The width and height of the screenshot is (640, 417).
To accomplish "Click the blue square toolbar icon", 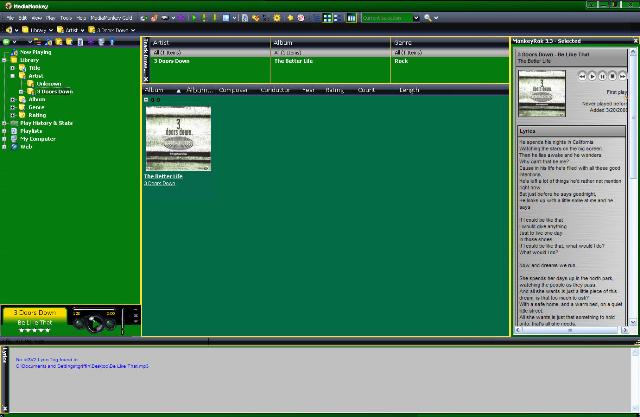I will 226,18.
